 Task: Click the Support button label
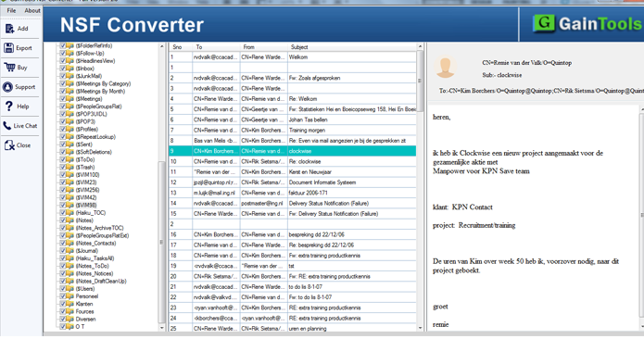(25, 87)
